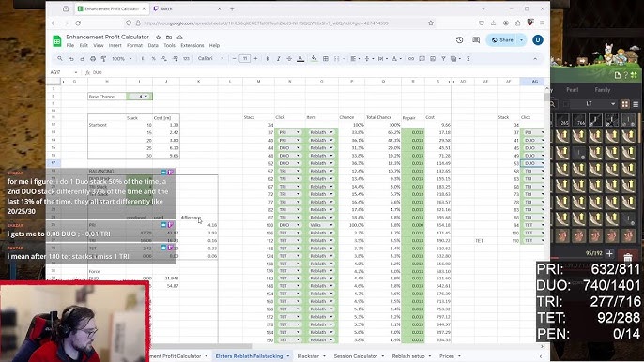Insert a comment from the toolbar
The height and width of the screenshot is (362, 644).
pos(422,59)
